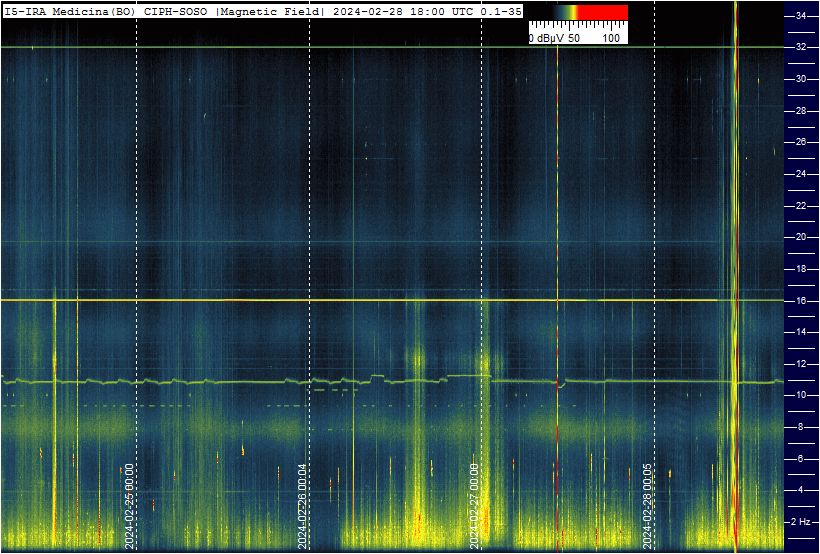
Task: Click the spectrogram title text header
Action: 263,12
